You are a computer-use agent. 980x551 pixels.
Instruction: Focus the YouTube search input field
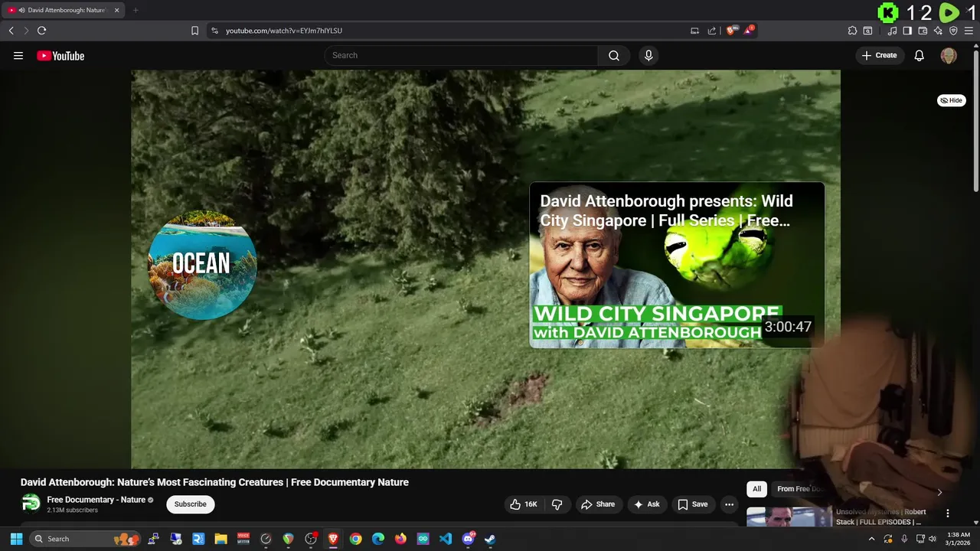pos(461,56)
